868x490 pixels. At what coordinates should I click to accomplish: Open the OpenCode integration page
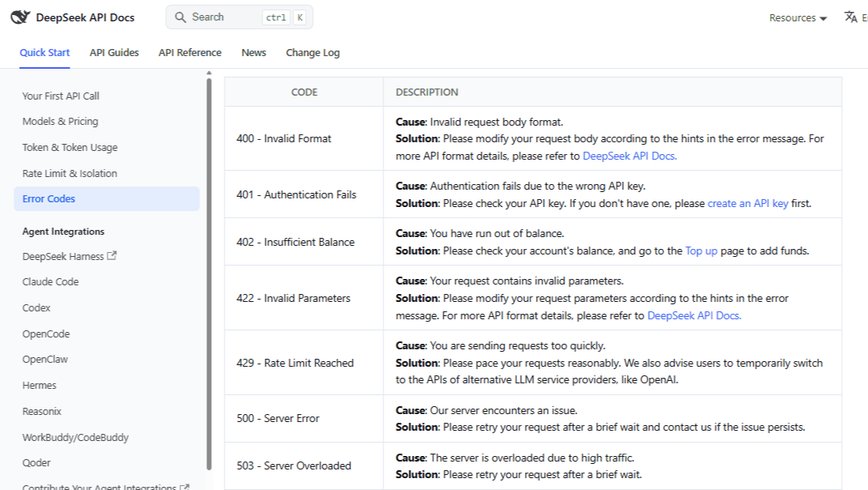pyautogui.click(x=46, y=334)
